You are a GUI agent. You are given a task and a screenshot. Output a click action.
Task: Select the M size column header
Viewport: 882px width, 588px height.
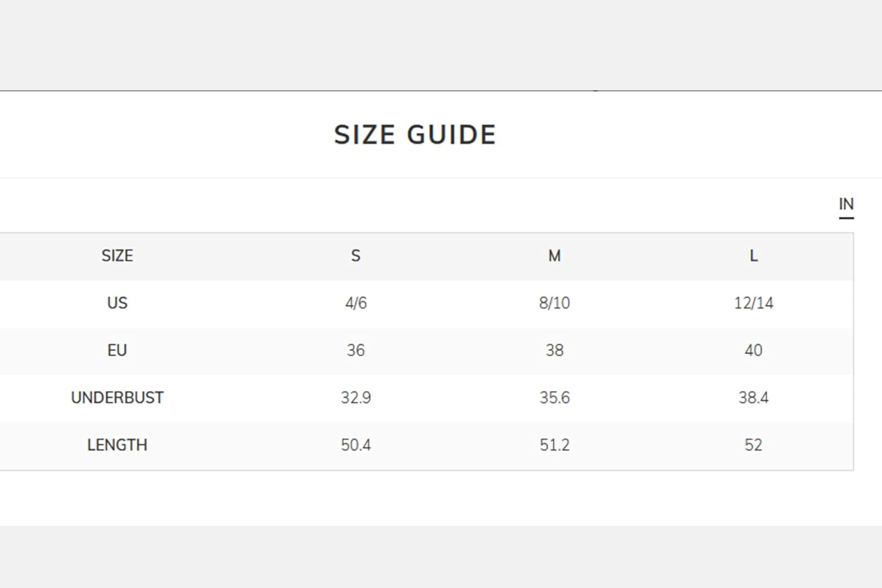pos(554,256)
